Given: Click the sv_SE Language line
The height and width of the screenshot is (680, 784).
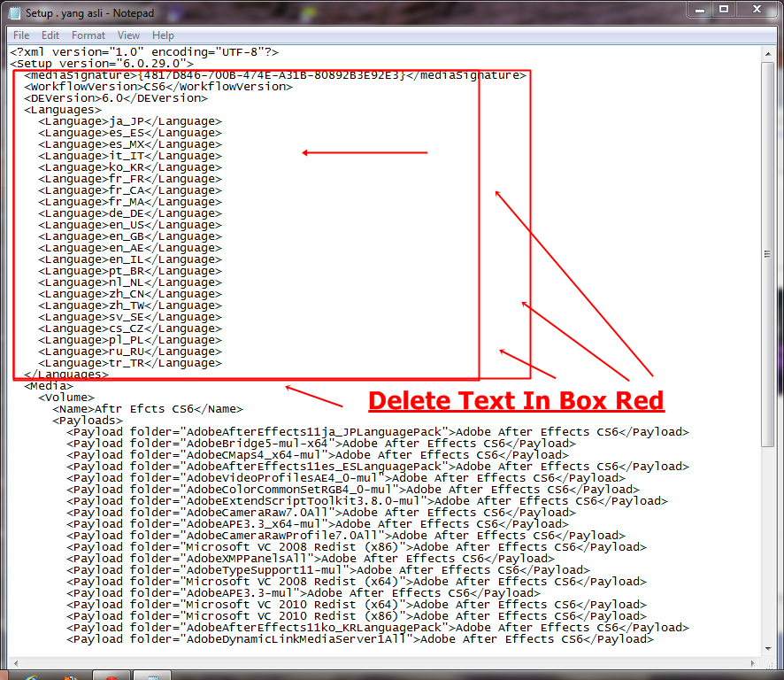Looking at the screenshot, I should 129,317.
